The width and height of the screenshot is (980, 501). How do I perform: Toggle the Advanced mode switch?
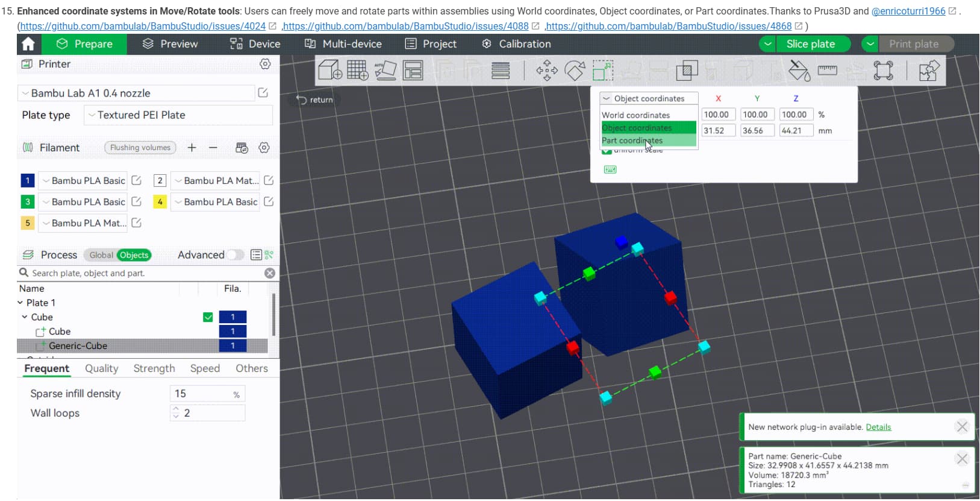[235, 255]
